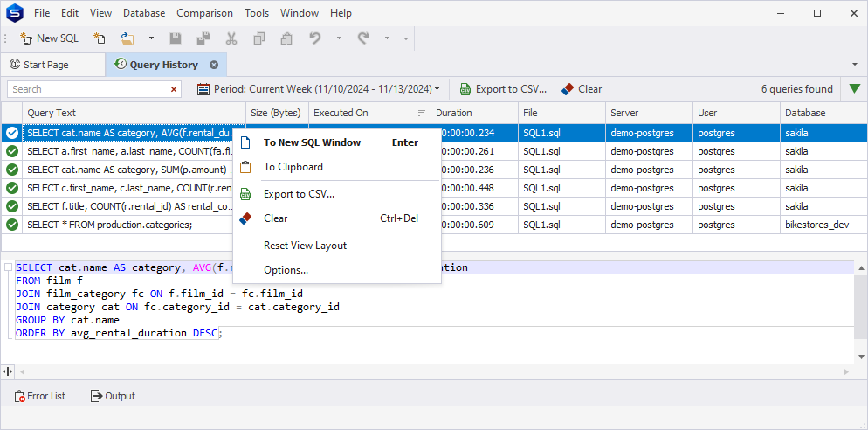Open Options from context menu
Image resolution: width=868 pixels, height=430 pixels.
pyautogui.click(x=337, y=270)
